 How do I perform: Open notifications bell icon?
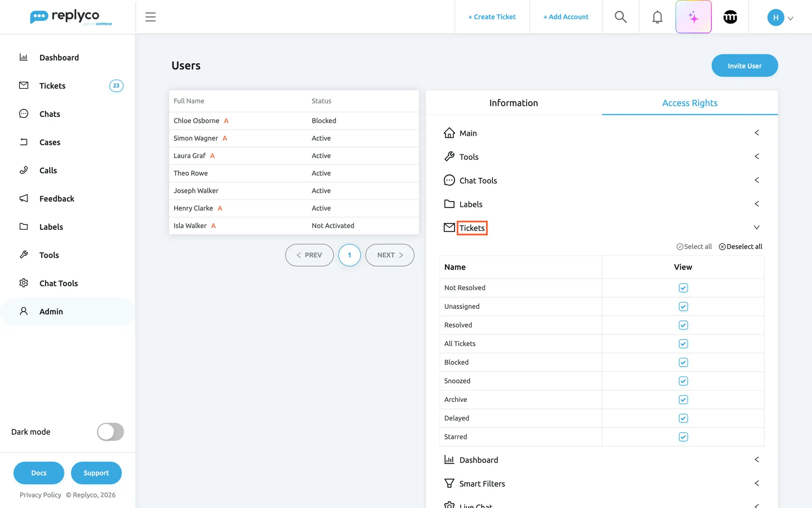(x=657, y=17)
